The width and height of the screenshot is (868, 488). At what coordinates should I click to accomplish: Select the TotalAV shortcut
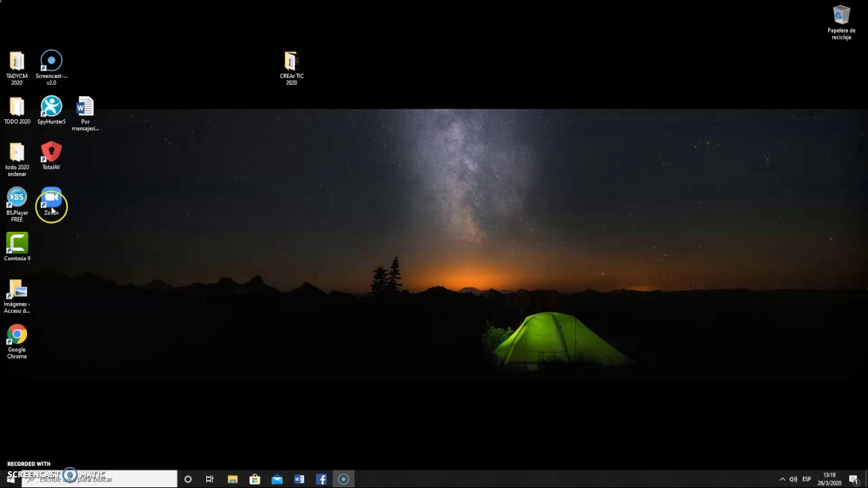[x=52, y=157]
